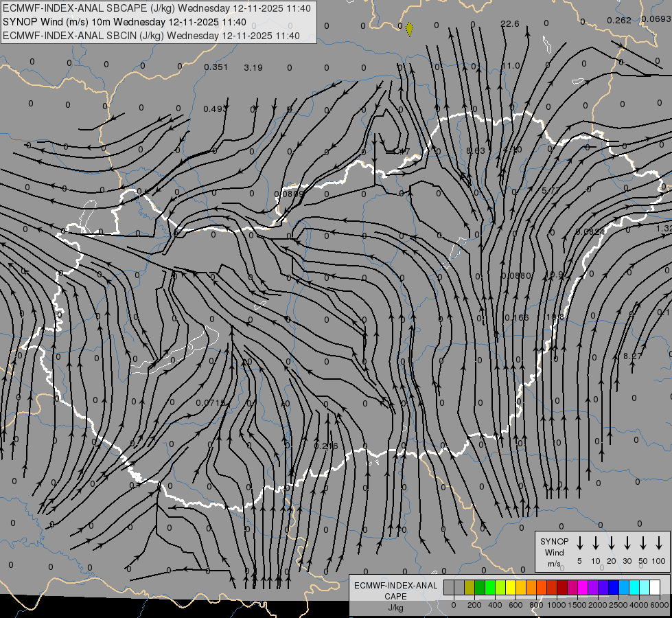
Task: Click the CAPE value '0.493' on map
Action: pyautogui.click(x=215, y=109)
